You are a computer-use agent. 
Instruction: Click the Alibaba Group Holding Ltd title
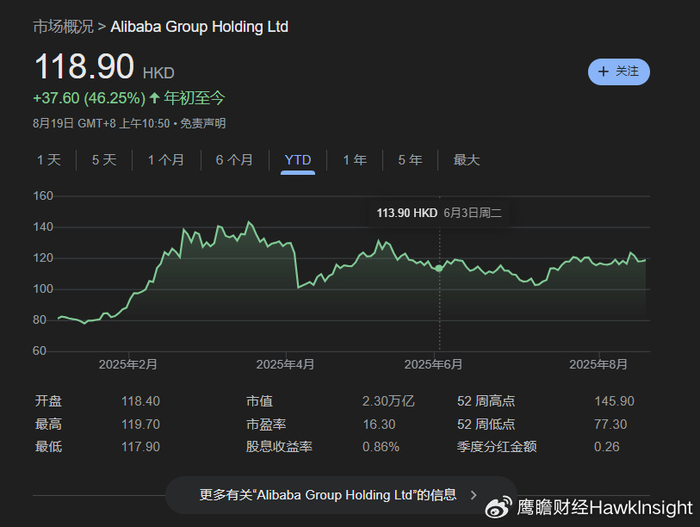[x=200, y=27]
